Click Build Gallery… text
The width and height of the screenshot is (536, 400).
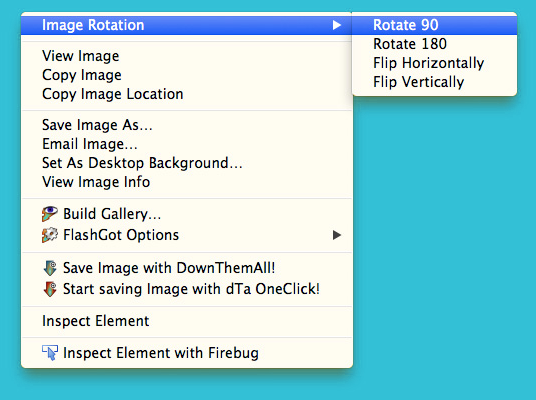pyautogui.click(x=112, y=214)
